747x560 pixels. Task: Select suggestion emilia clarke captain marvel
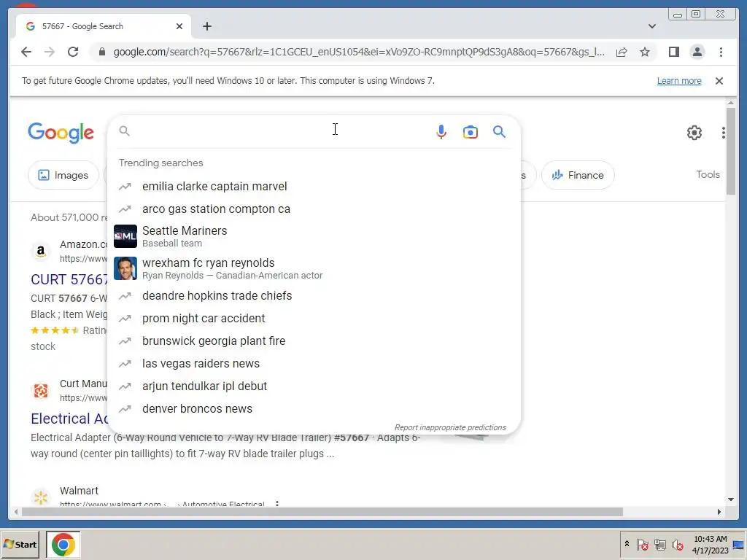coord(314,187)
